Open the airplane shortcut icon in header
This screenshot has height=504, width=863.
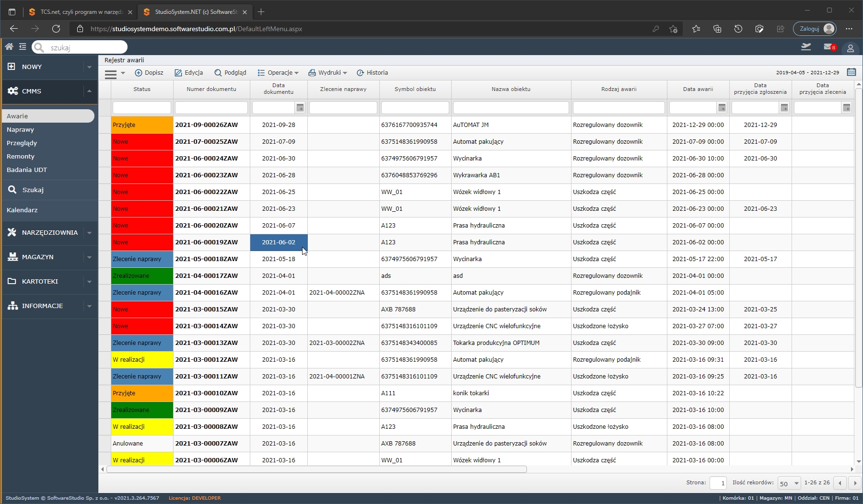tap(806, 46)
